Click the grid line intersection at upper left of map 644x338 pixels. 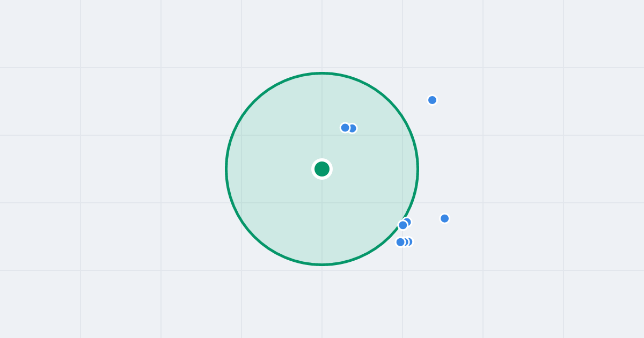click(80, 68)
